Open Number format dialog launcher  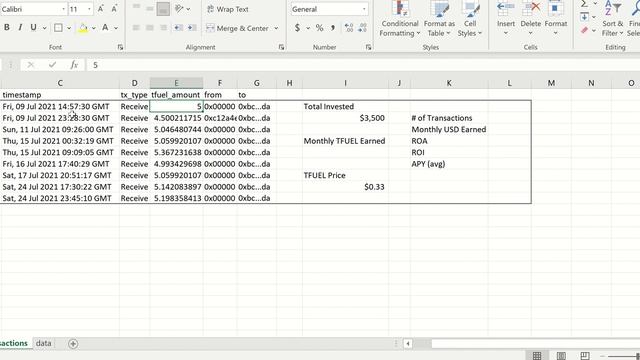[368, 47]
